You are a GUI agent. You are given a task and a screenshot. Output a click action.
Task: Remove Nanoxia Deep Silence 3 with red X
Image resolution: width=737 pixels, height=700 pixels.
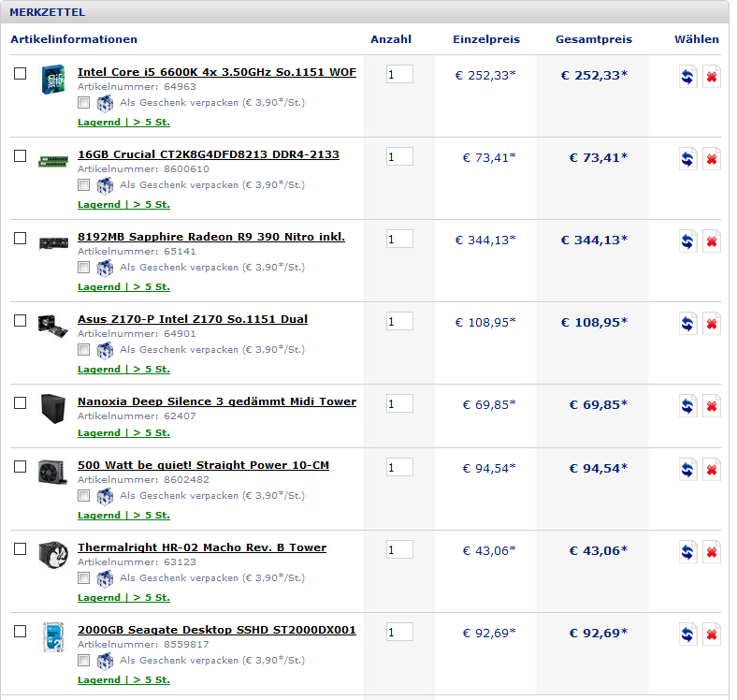712,405
